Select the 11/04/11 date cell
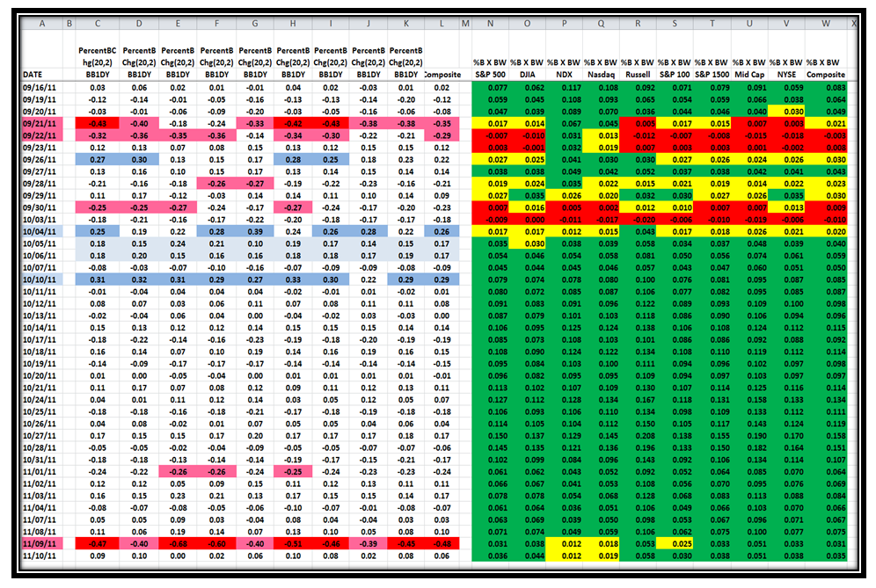 [42, 508]
